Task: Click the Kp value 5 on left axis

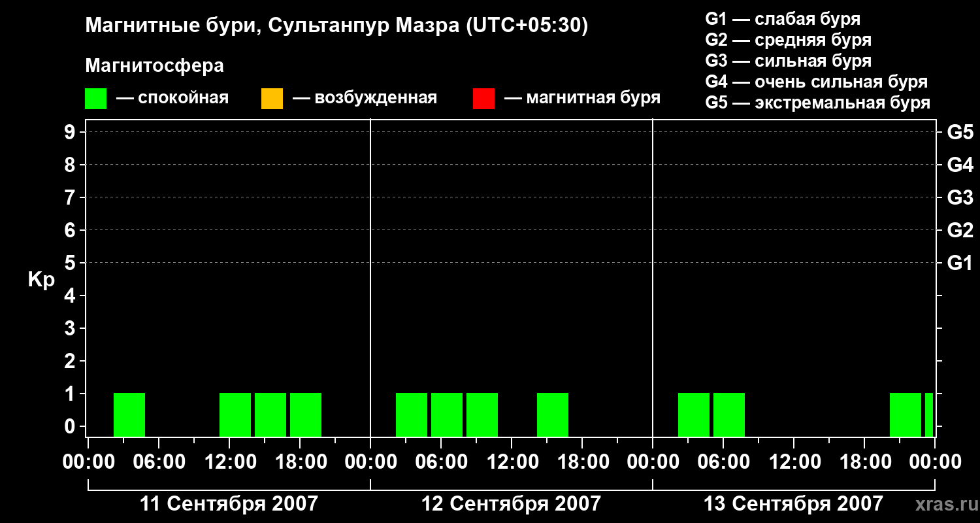Action: (x=71, y=263)
